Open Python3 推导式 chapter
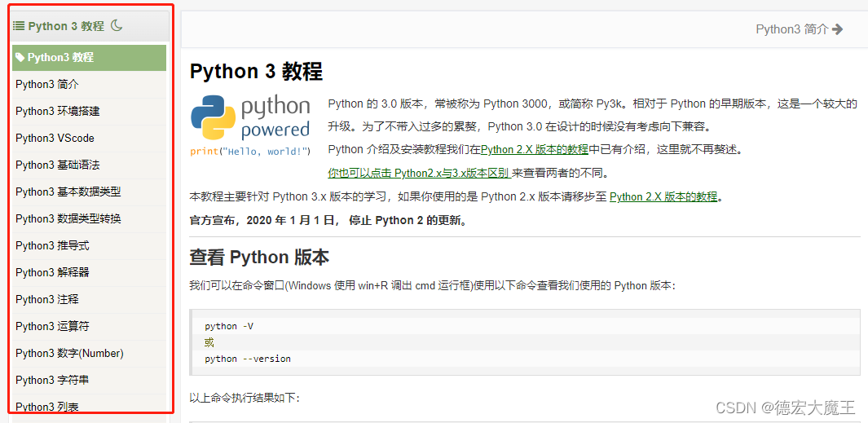 [89, 246]
